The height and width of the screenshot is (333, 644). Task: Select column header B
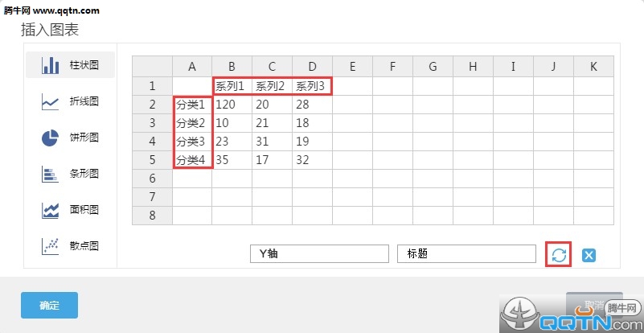(x=232, y=67)
